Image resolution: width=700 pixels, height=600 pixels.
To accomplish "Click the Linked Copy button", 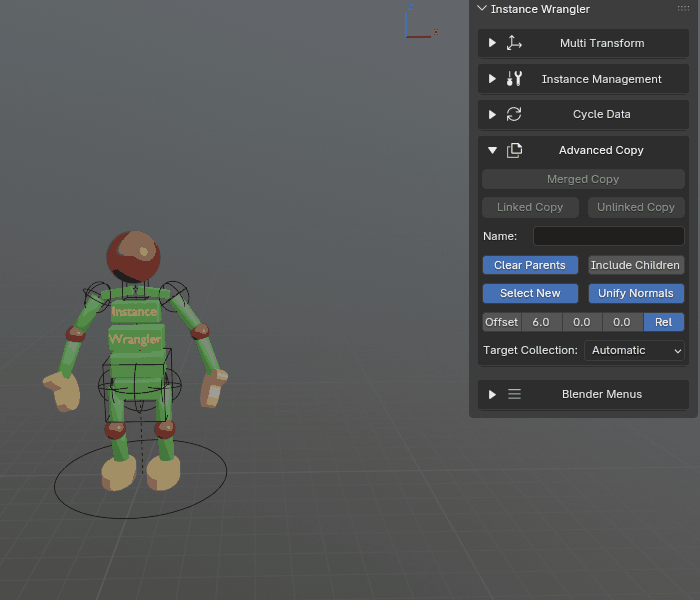I will (530, 207).
